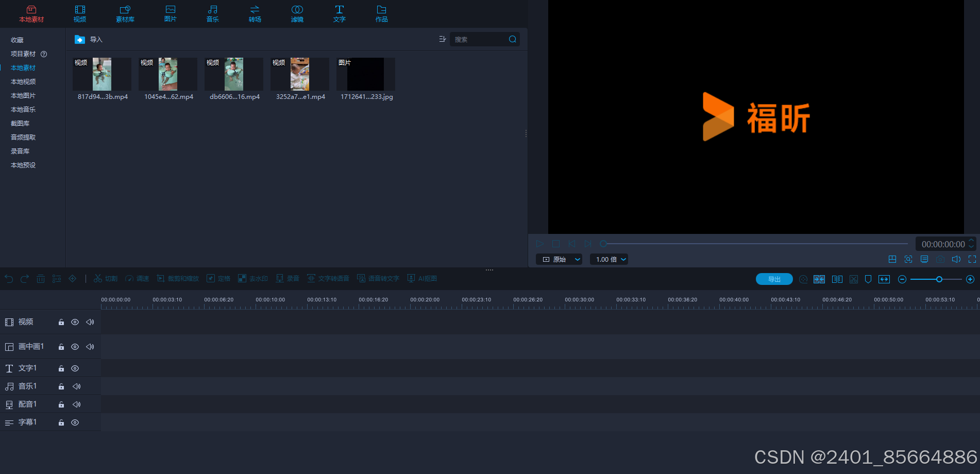This screenshot has width=980, height=474.
Task: Click the preview volume speaker icon
Action: [x=956, y=259]
